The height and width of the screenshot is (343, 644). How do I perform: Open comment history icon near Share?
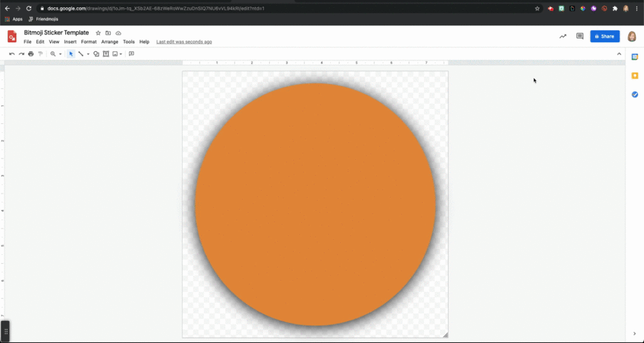click(x=580, y=37)
